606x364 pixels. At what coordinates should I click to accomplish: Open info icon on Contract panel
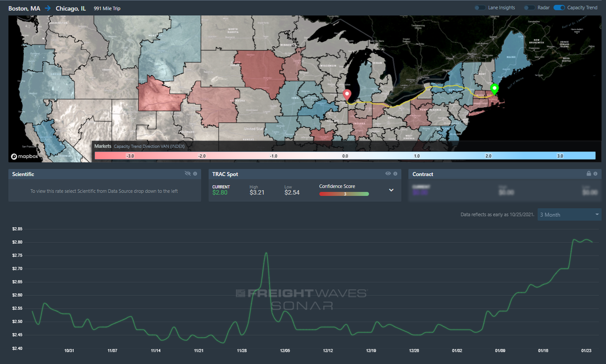[595, 174]
